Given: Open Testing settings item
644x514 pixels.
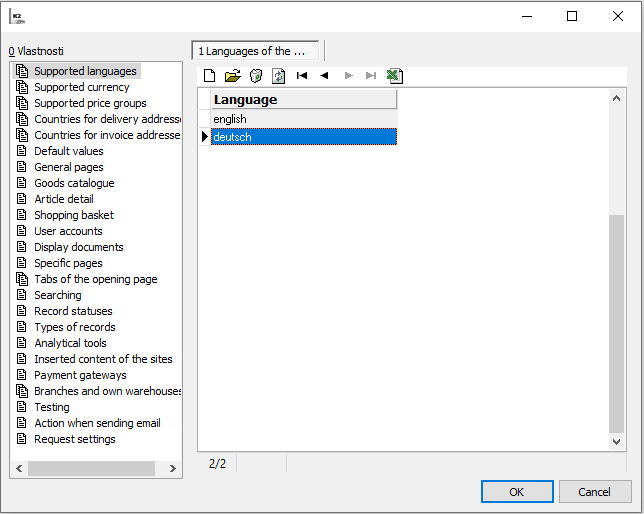Looking at the screenshot, I should pyautogui.click(x=52, y=408).
